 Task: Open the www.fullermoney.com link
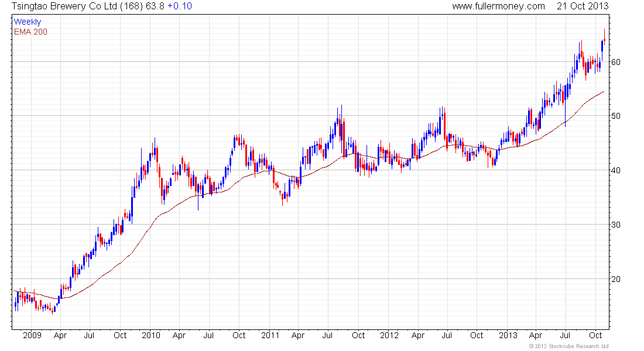click(498, 6)
